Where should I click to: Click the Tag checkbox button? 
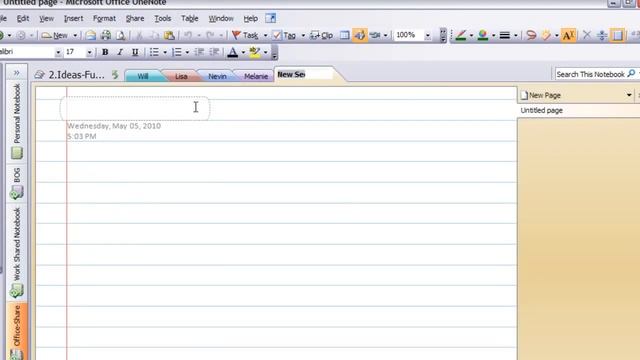pyautogui.click(x=284, y=36)
